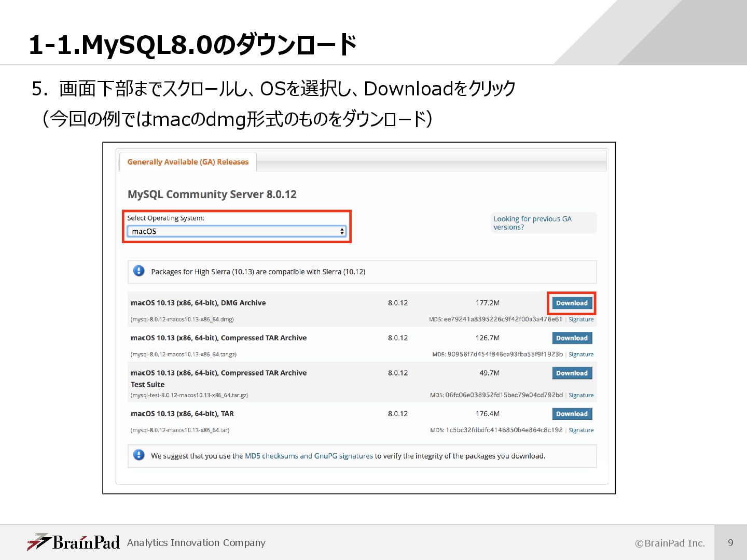Open Signature link for DMG Archive
This screenshot has width=747, height=560.
(581, 319)
